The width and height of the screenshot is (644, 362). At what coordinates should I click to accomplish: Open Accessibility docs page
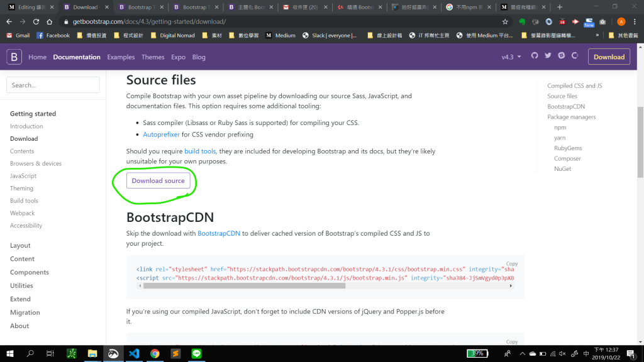[x=26, y=226]
